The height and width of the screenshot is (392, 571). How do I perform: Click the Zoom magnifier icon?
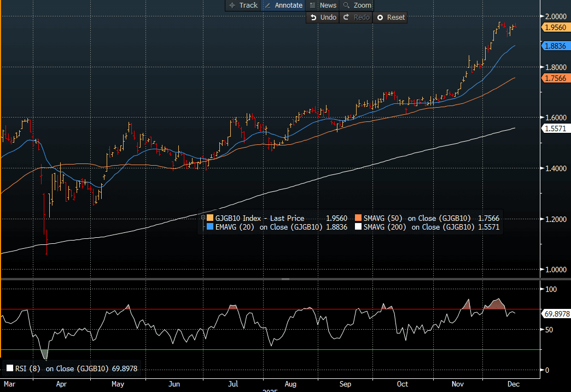click(x=346, y=5)
